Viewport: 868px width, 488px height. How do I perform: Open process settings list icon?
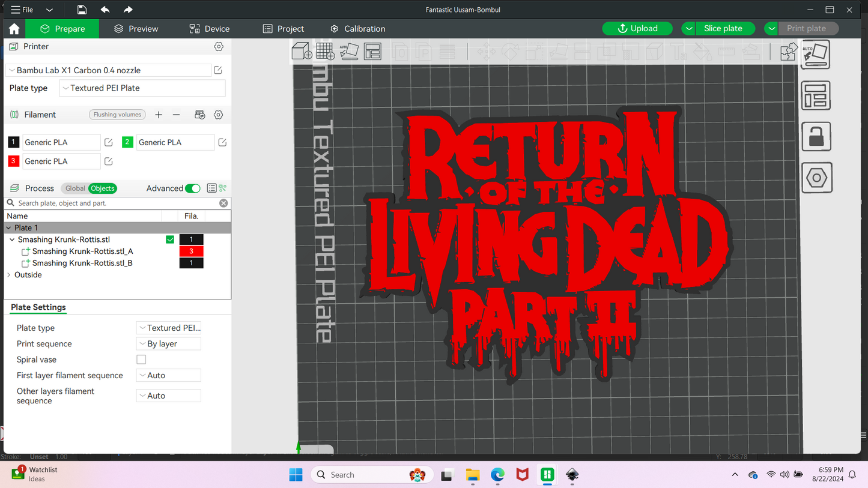coord(211,188)
